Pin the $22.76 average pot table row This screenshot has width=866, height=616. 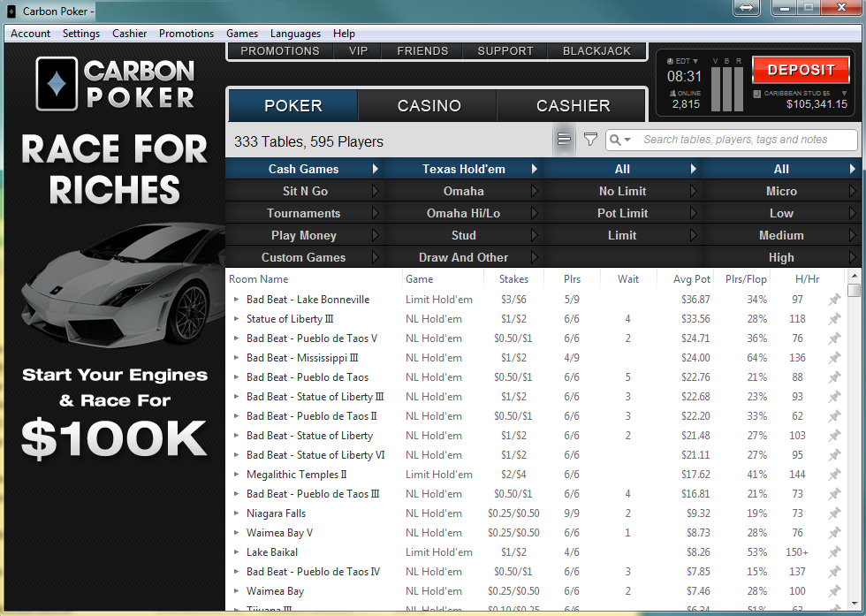click(834, 377)
